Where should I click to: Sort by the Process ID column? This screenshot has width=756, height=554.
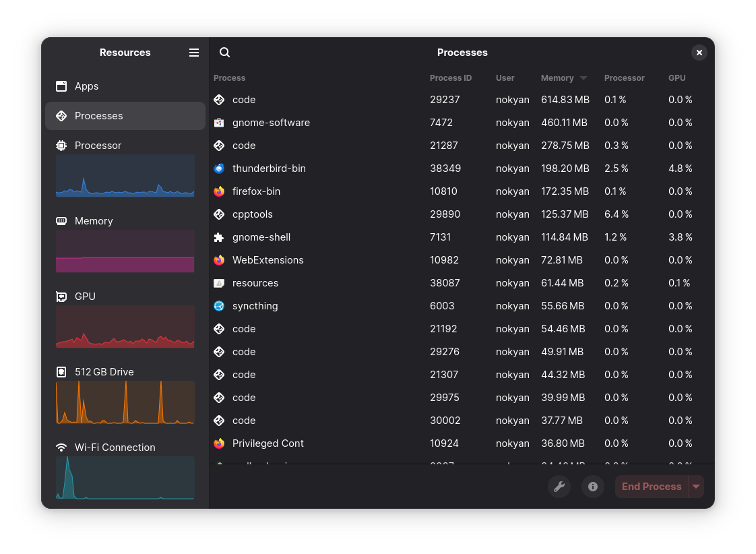pos(451,78)
